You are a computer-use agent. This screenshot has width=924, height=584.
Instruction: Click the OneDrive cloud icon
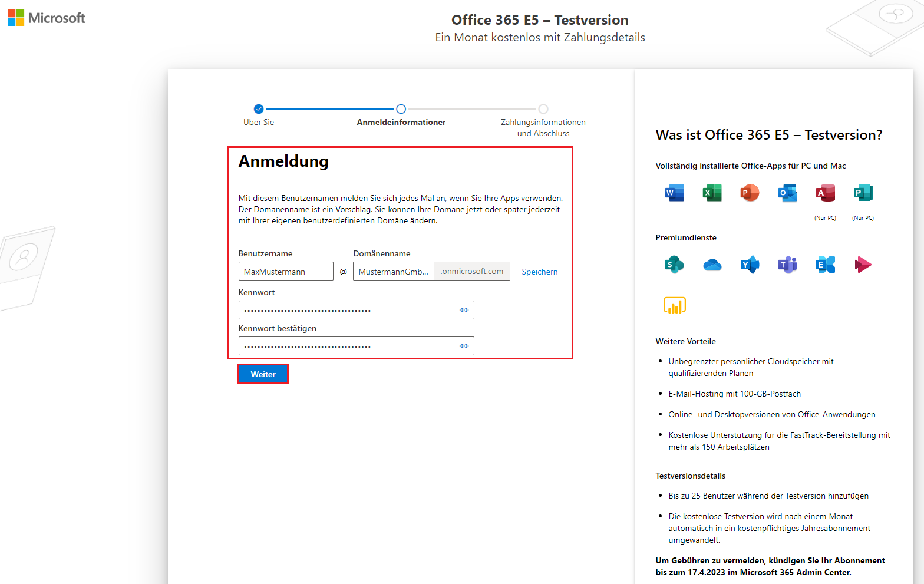(712, 265)
